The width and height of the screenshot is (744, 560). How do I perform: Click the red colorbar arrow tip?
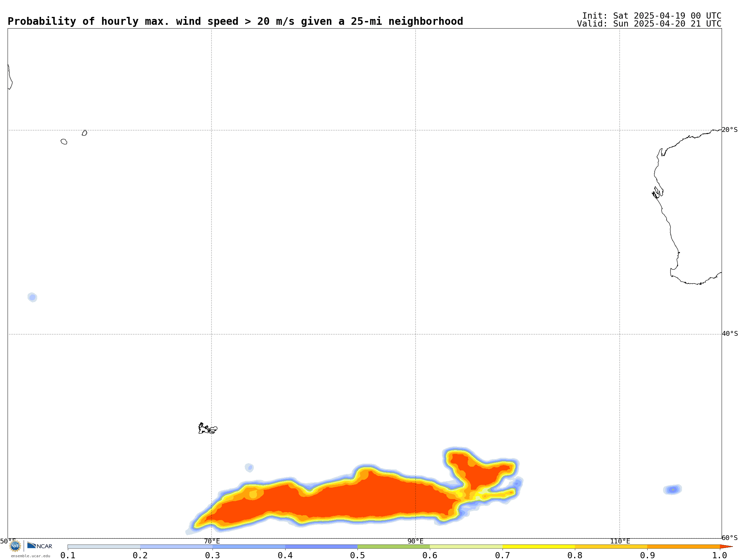tap(726, 547)
